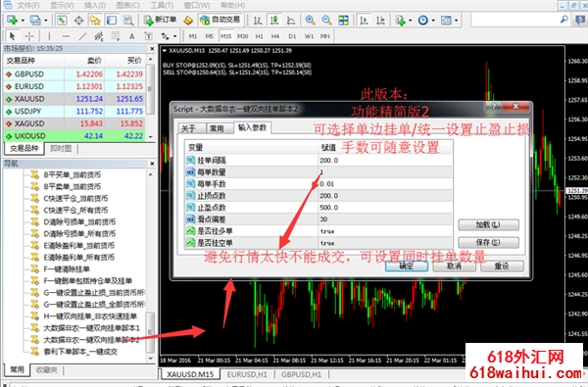
Task: Select the Fibonacci retracement tool
Action: [x=115, y=36]
